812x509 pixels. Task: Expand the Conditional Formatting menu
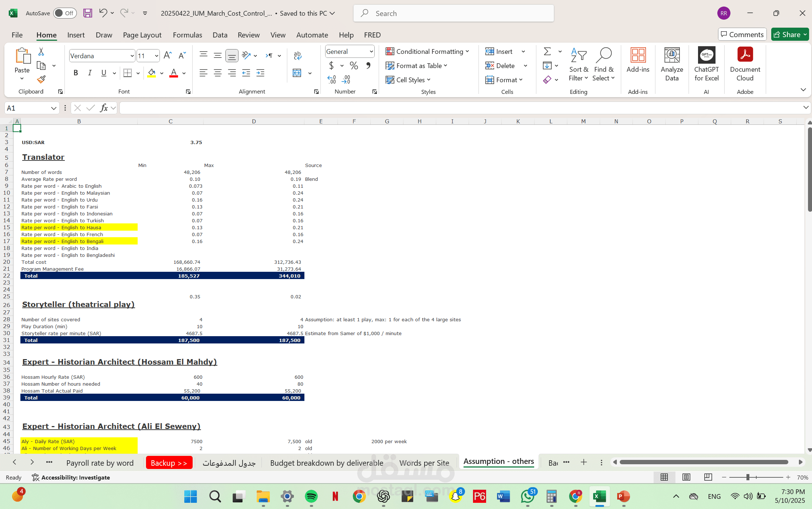pyautogui.click(x=427, y=51)
